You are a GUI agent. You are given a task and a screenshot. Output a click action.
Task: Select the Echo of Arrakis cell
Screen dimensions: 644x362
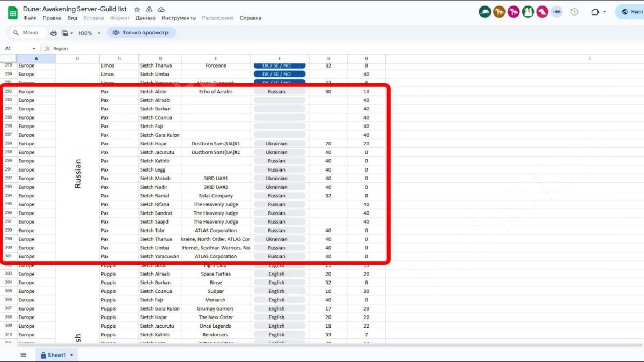(x=216, y=92)
